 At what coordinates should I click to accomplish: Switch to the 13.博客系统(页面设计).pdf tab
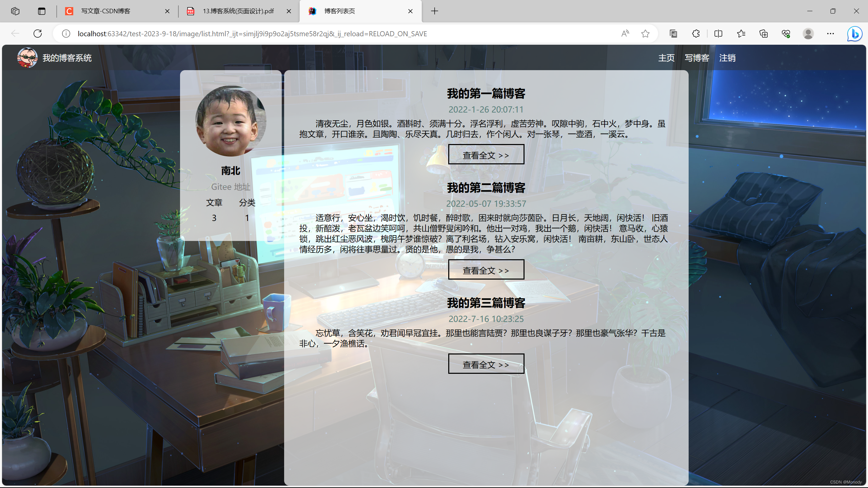click(x=238, y=11)
